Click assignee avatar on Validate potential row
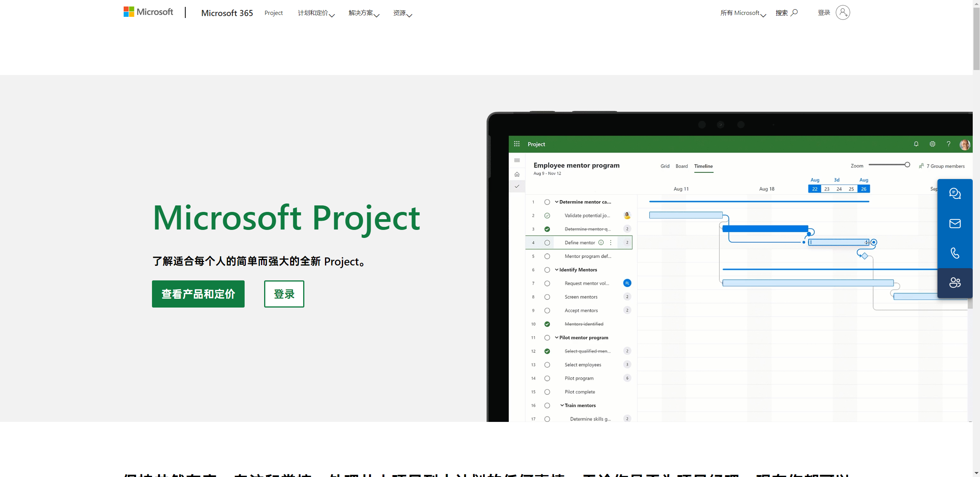The width and height of the screenshot is (980, 477). click(627, 215)
